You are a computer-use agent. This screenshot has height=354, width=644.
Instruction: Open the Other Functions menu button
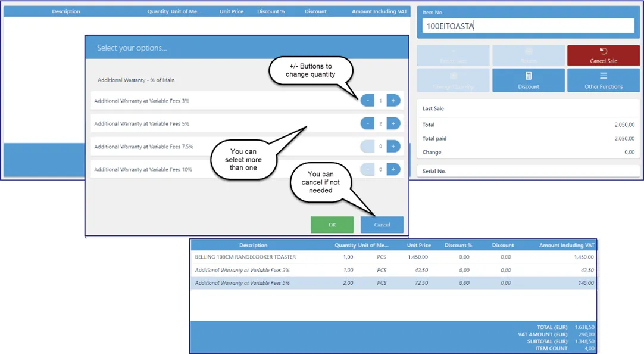point(604,80)
